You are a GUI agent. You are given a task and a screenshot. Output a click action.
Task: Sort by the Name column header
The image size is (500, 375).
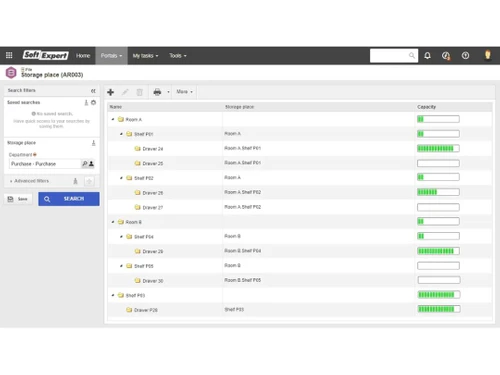116,107
